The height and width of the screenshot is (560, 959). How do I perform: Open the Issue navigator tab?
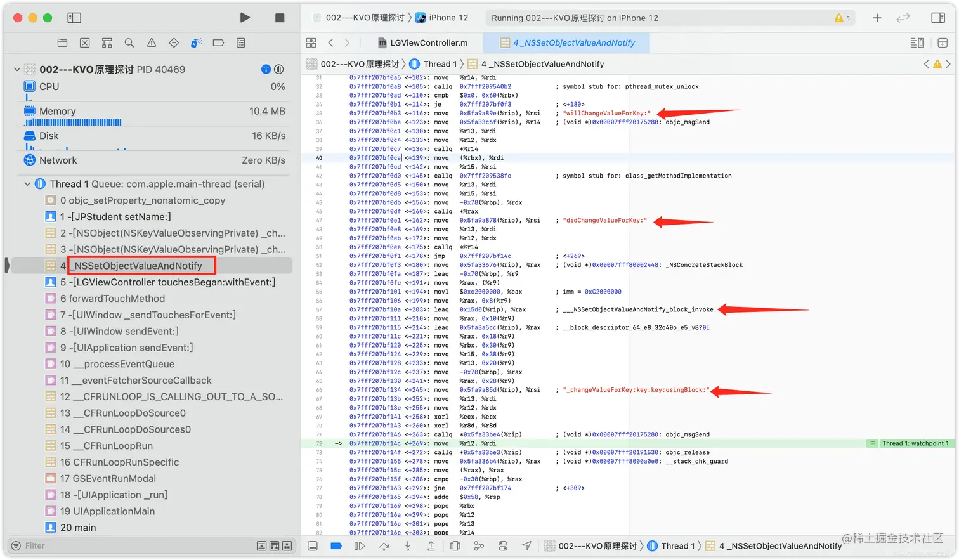coord(152,42)
